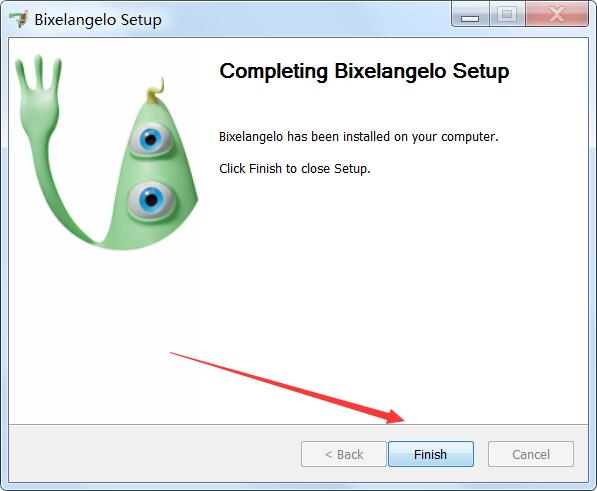Click the Cancel button

(531, 454)
